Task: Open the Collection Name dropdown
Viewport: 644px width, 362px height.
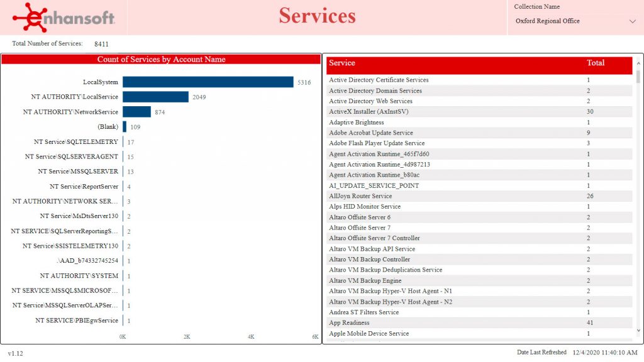Action: (x=575, y=21)
